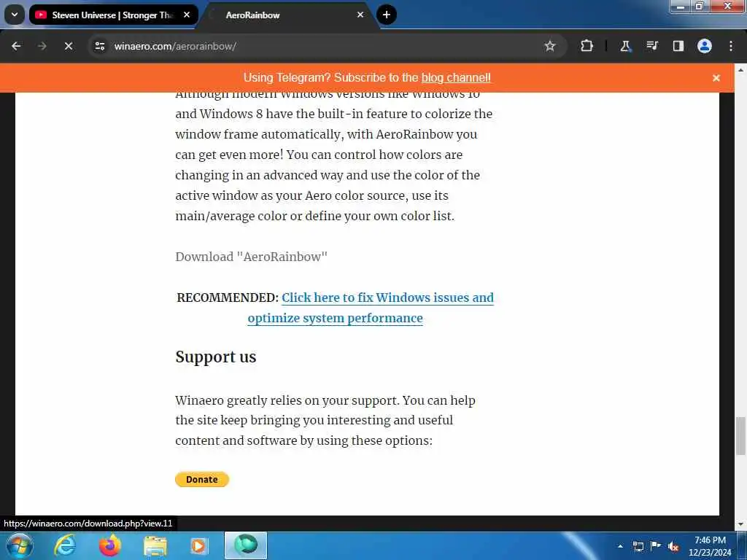Open the Extensions puzzle icon
Viewport: 747px width, 560px height.
tap(587, 46)
